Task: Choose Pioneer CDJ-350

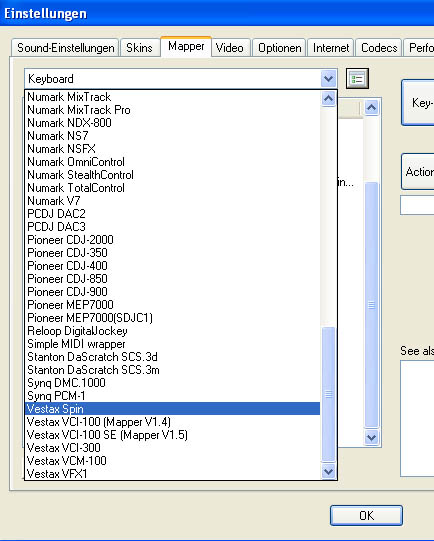Action: tap(172, 253)
